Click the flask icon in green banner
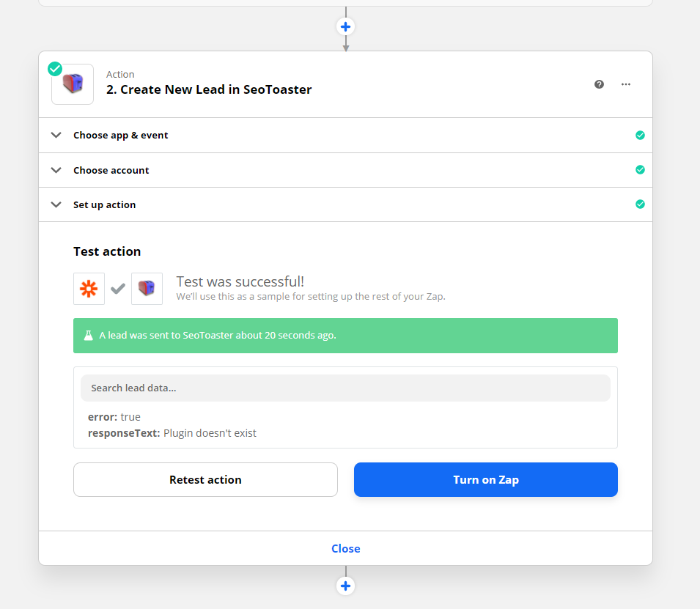The height and width of the screenshot is (609, 700). [89, 336]
